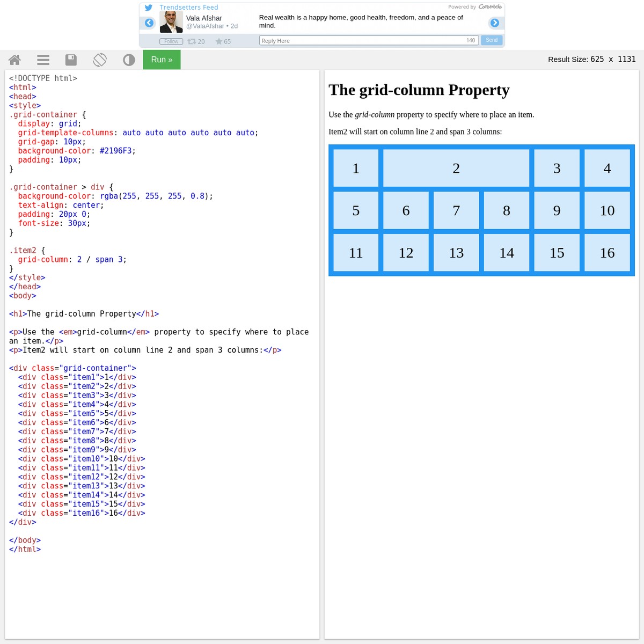The height and width of the screenshot is (644, 644).
Task: Open the hamburger menu icon
Action: pyautogui.click(x=43, y=60)
